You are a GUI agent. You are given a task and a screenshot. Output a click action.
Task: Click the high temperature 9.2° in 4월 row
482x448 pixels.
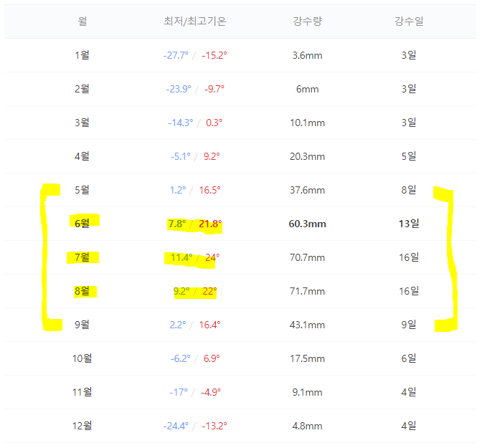pyautogui.click(x=212, y=156)
